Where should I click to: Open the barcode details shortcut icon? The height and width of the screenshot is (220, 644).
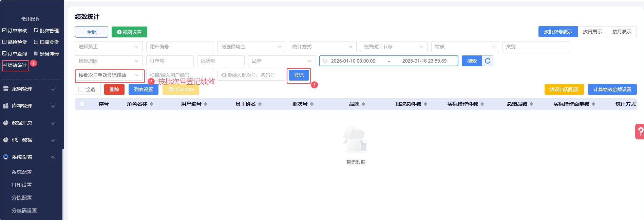point(36,54)
